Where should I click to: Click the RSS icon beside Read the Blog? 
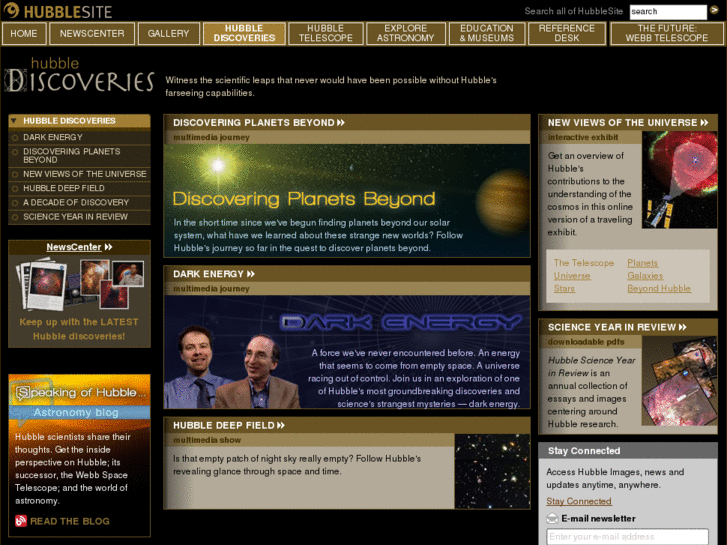21,521
